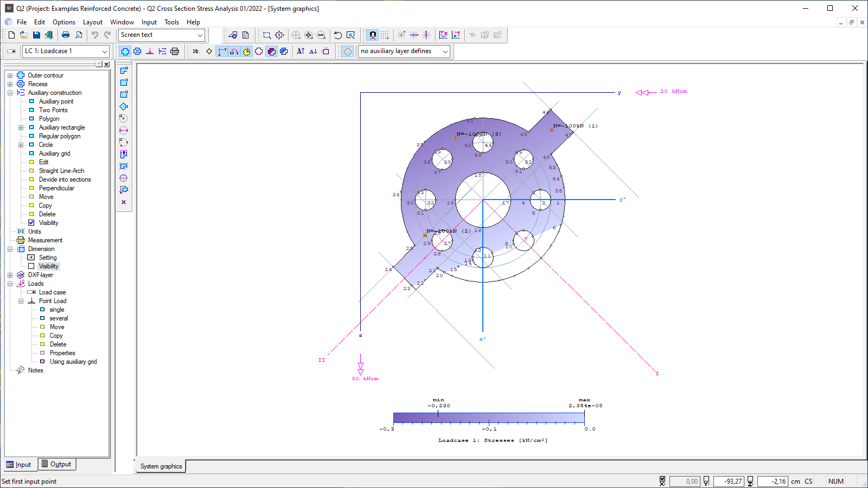Expand the Outer contour tree node

pos(10,75)
